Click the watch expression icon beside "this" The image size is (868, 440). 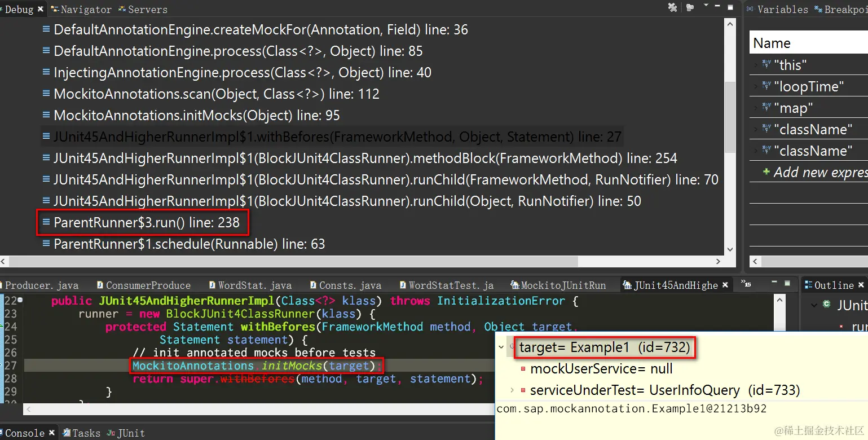(x=766, y=65)
